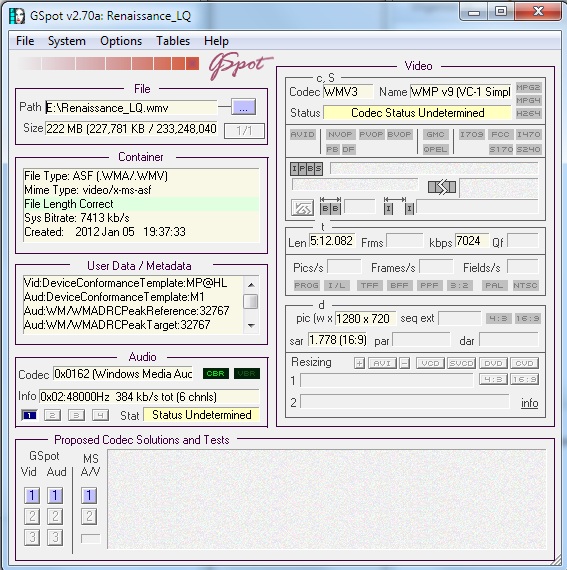567x570 pixels.
Task: Click GSpot Aud solution 1 button
Action: pos(55,495)
